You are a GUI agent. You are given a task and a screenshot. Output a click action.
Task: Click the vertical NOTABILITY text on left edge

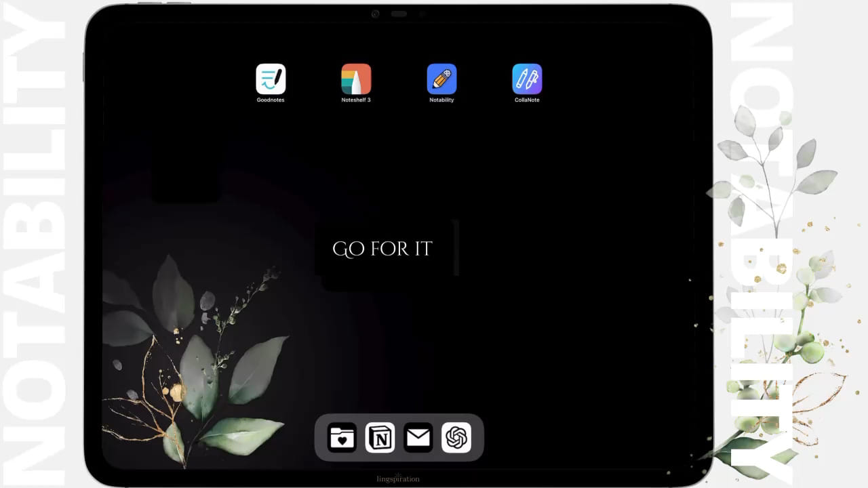[34, 244]
